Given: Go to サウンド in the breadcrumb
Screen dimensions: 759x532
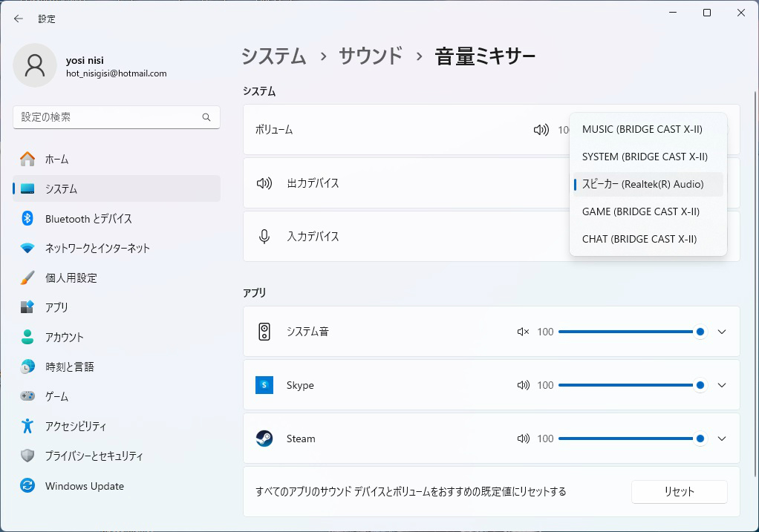Looking at the screenshot, I should coord(371,56).
